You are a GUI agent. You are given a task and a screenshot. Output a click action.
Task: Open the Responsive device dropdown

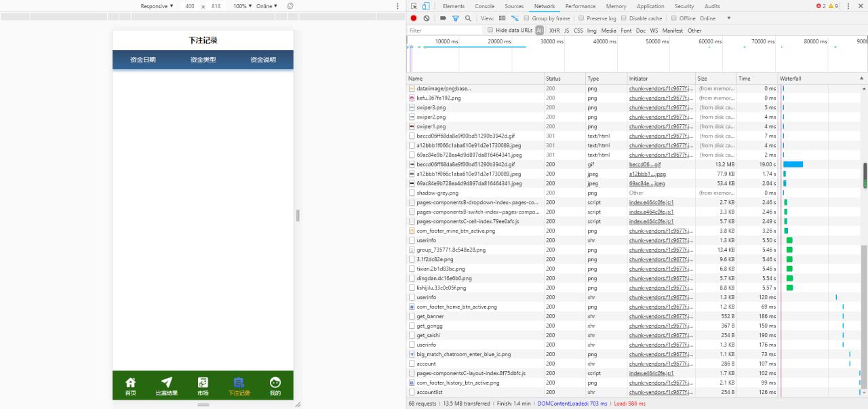(x=157, y=6)
